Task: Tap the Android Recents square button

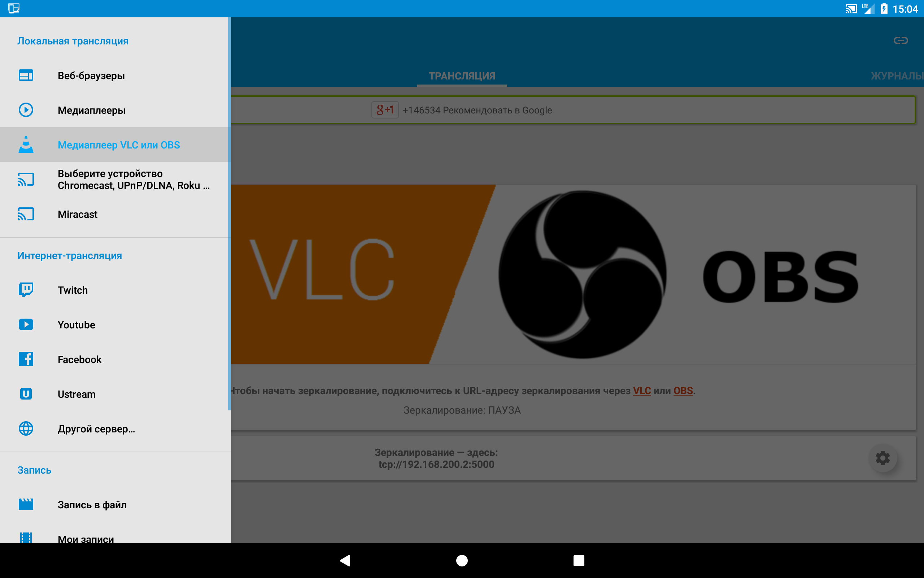Action: [x=579, y=560]
